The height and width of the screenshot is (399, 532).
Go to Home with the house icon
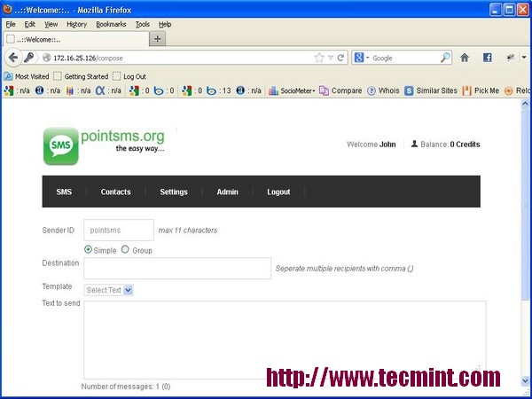tap(465, 58)
